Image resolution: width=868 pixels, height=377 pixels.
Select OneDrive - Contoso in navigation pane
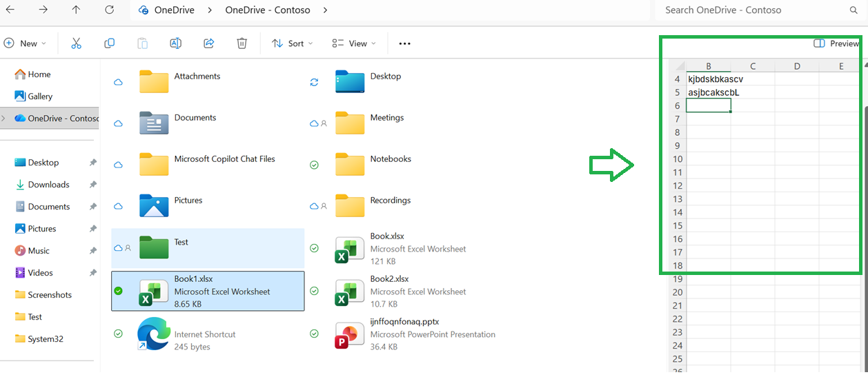click(50, 119)
